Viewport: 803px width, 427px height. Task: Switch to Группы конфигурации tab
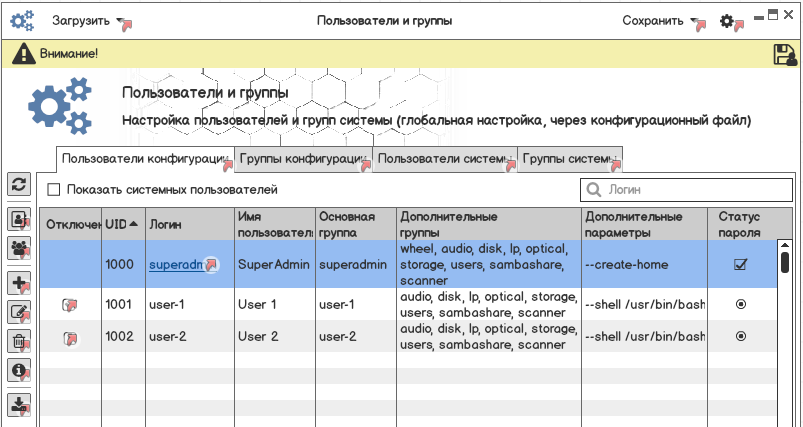[x=304, y=159]
